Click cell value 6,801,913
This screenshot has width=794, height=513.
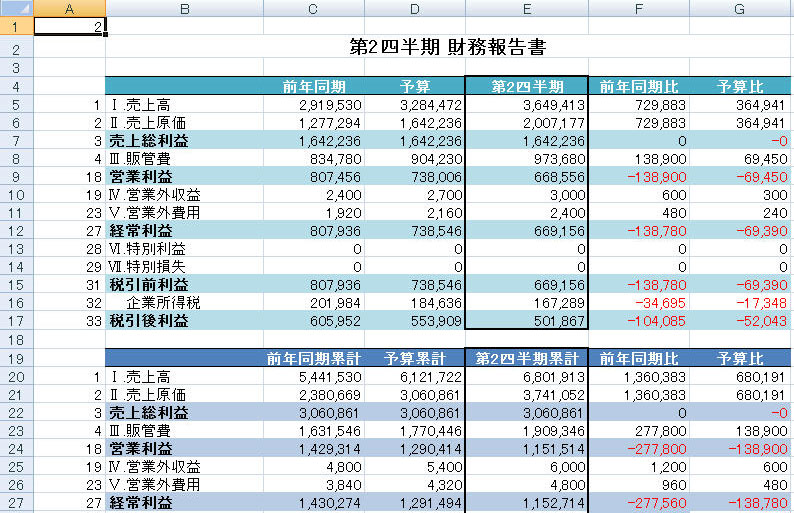pyautogui.click(x=554, y=377)
